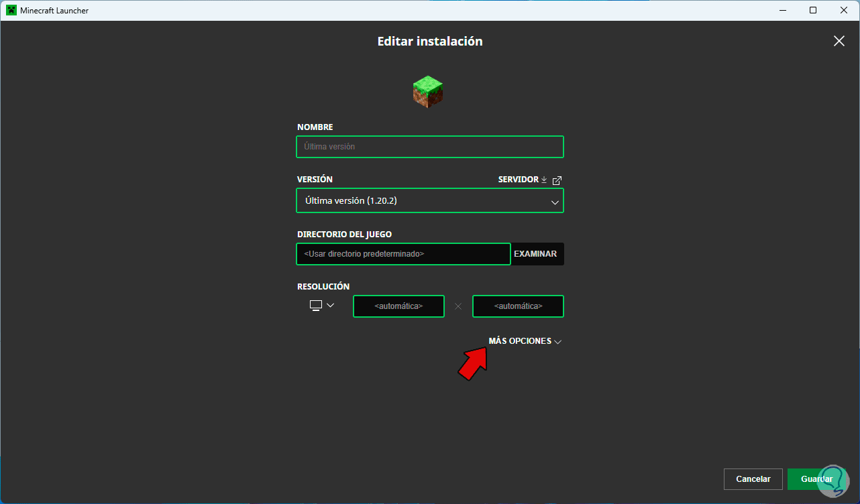The height and width of the screenshot is (504, 860).
Task: Click the grass block installation icon
Action: tap(428, 92)
